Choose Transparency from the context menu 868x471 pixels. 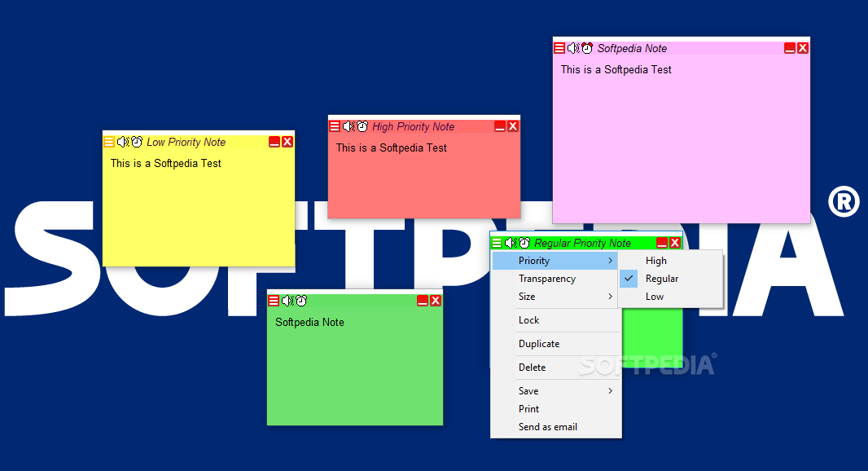click(x=555, y=279)
